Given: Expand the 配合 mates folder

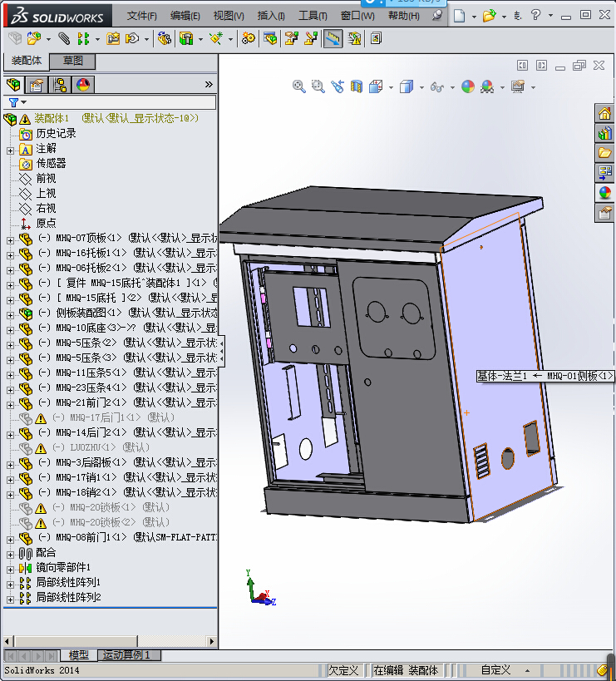Looking at the screenshot, I should tap(11, 555).
